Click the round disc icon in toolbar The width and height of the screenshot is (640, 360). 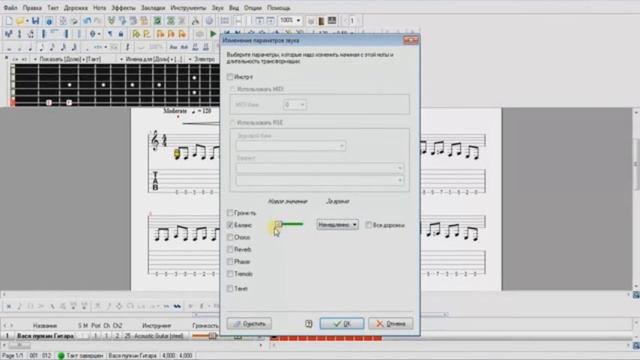click(209, 20)
